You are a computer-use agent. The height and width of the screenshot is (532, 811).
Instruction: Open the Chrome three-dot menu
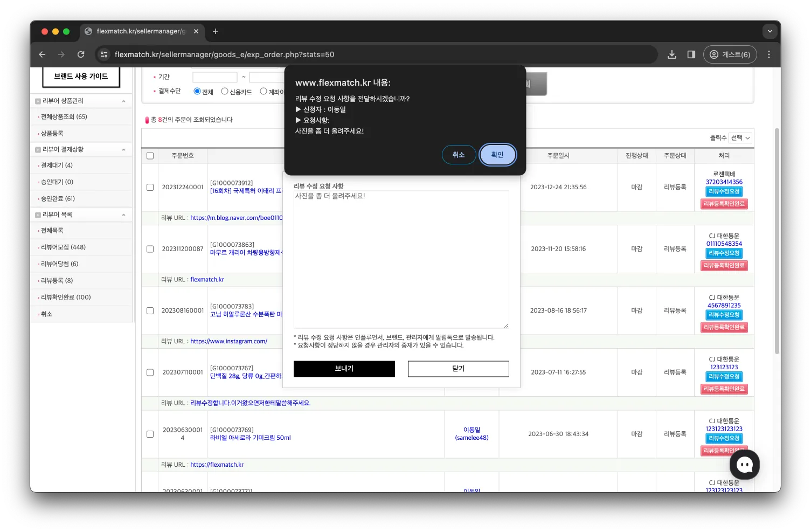pos(769,54)
